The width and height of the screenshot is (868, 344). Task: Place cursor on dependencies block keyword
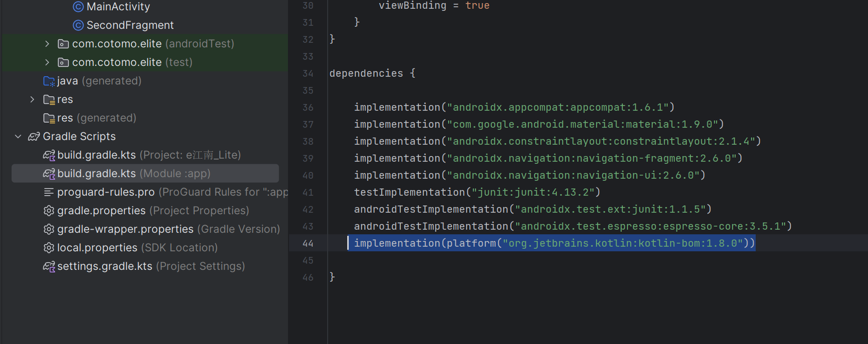click(x=366, y=73)
